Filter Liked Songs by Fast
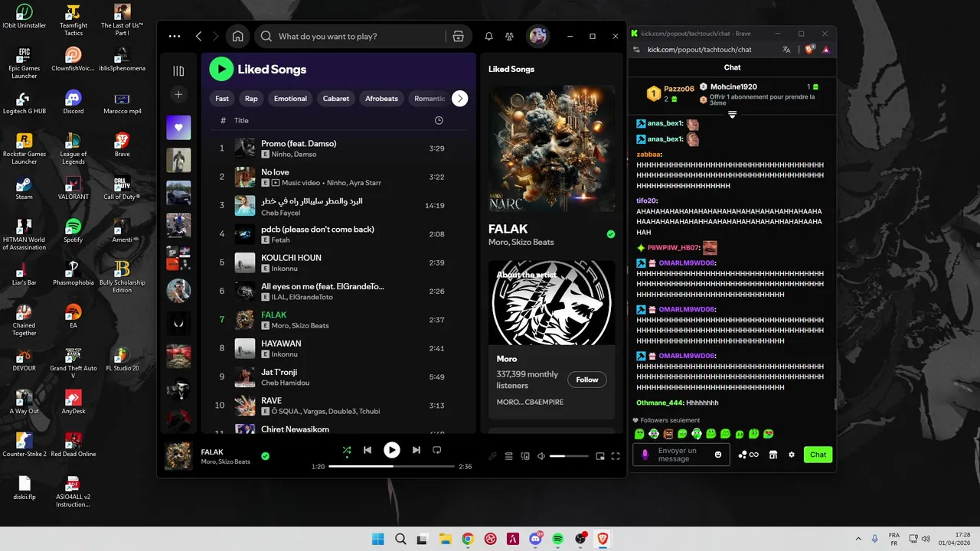The width and height of the screenshot is (980, 551). pos(222,99)
